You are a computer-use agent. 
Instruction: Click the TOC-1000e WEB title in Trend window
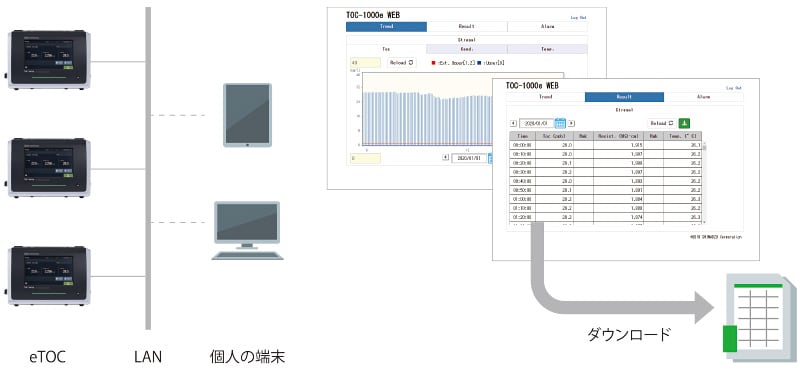372,15
